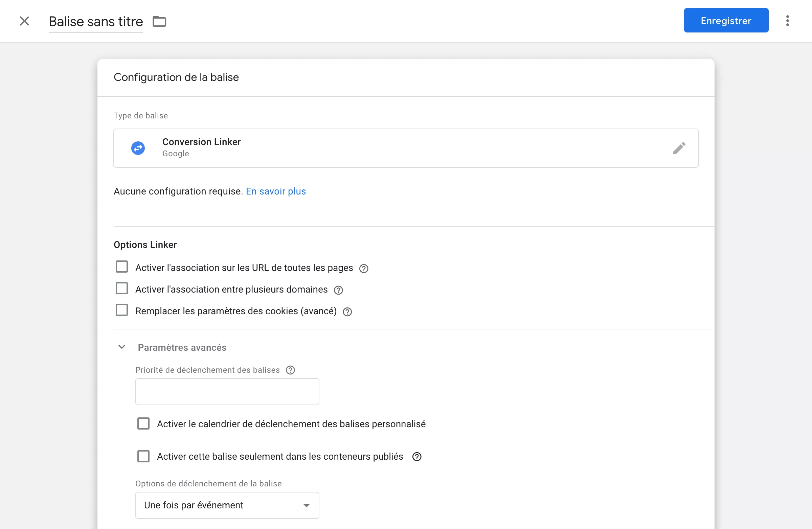The image size is (812, 529).
Task: Click the pencil to edit tag type
Action: pyautogui.click(x=679, y=148)
